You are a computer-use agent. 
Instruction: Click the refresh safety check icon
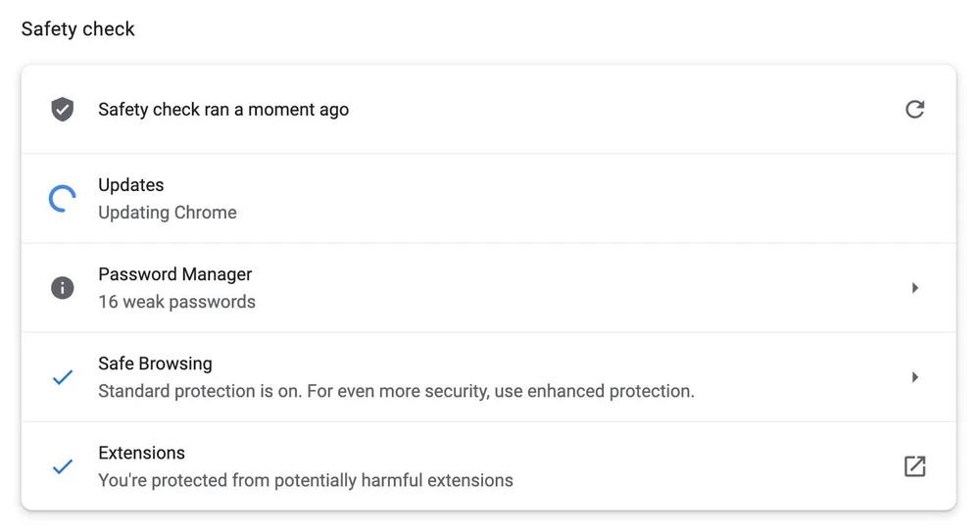914,109
